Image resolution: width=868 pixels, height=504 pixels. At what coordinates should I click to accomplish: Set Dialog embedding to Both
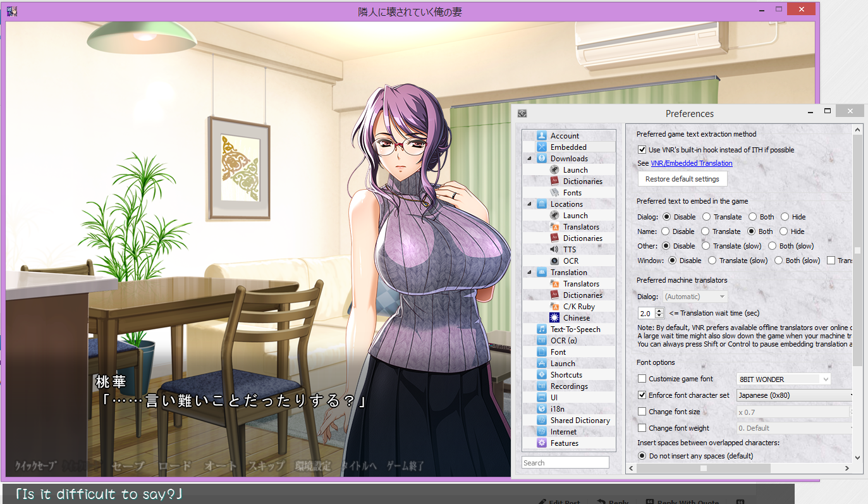(x=752, y=217)
